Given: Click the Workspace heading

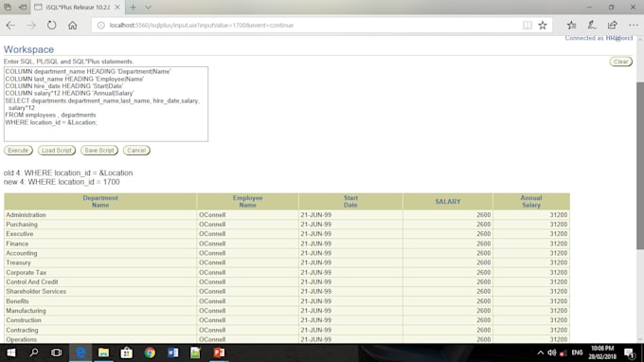Looking at the screenshot, I should [x=28, y=49].
